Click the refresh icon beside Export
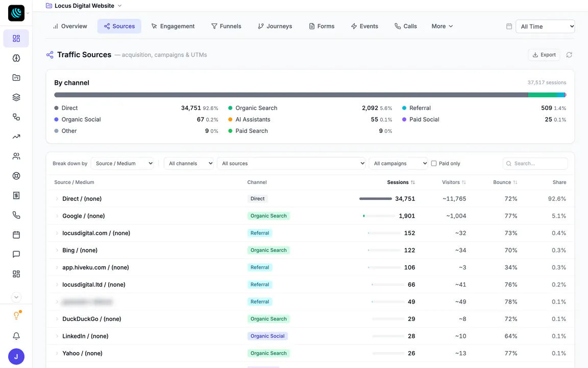 pyautogui.click(x=569, y=55)
